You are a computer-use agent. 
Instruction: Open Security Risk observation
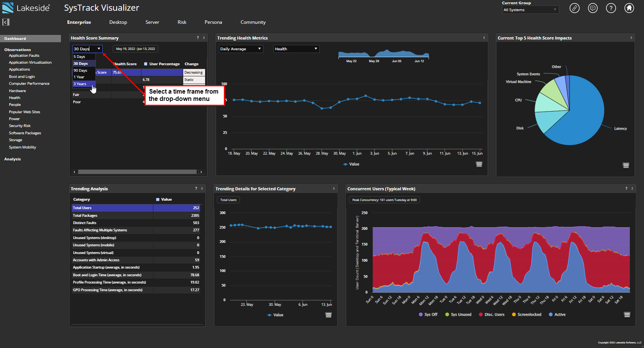point(20,126)
